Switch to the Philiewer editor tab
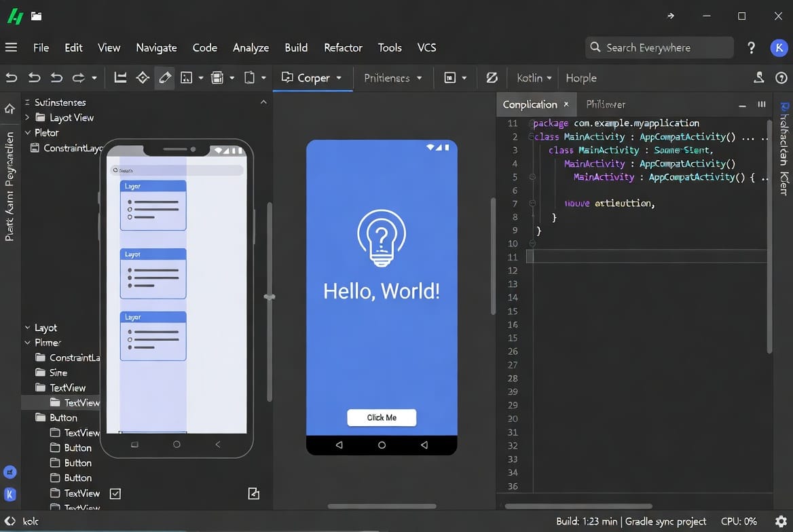Image resolution: width=793 pixels, height=532 pixels. pyautogui.click(x=606, y=104)
